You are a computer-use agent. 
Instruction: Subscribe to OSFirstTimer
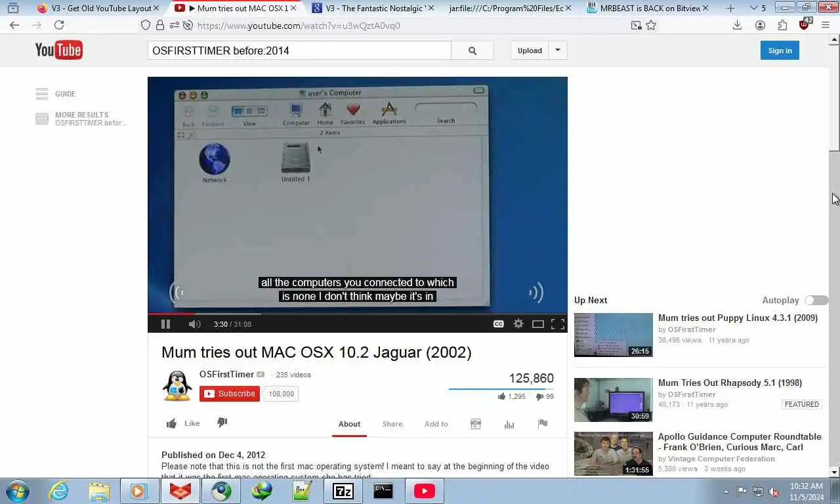point(230,394)
